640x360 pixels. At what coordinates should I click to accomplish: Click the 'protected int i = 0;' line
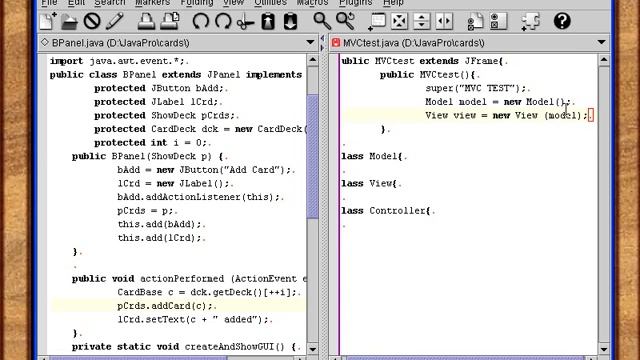(151, 142)
